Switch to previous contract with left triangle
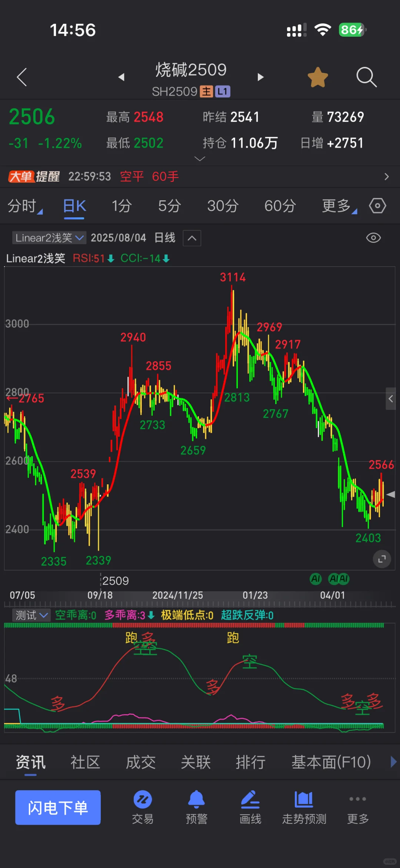 pyautogui.click(x=121, y=77)
